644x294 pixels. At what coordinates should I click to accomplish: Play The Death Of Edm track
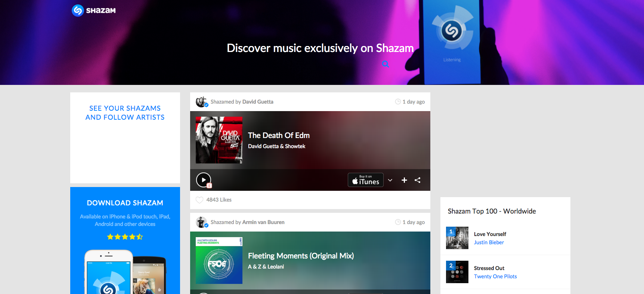pyautogui.click(x=203, y=180)
